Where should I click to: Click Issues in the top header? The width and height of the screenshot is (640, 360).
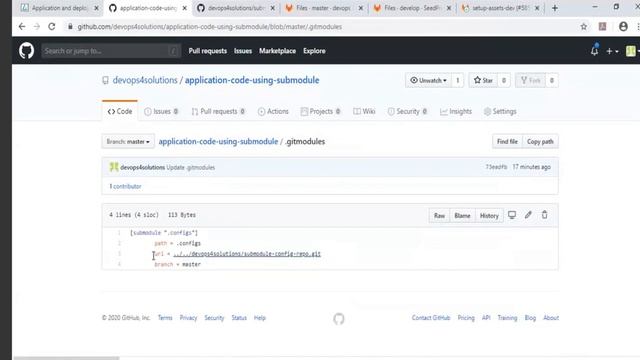(243, 51)
